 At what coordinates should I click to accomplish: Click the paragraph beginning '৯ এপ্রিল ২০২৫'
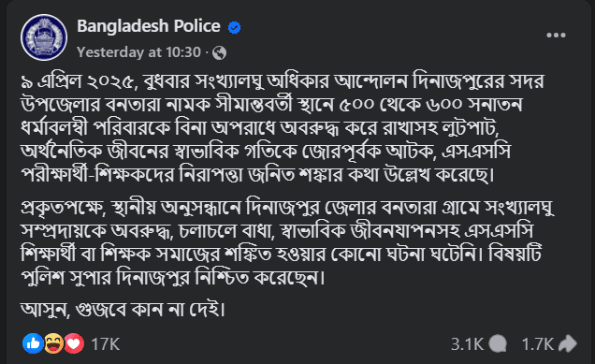point(283,127)
